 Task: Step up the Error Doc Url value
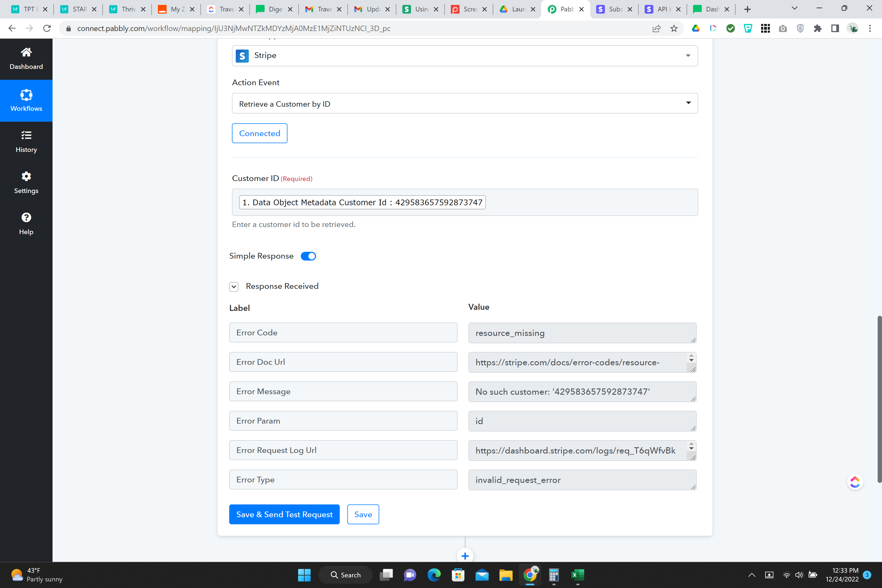[x=691, y=356]
